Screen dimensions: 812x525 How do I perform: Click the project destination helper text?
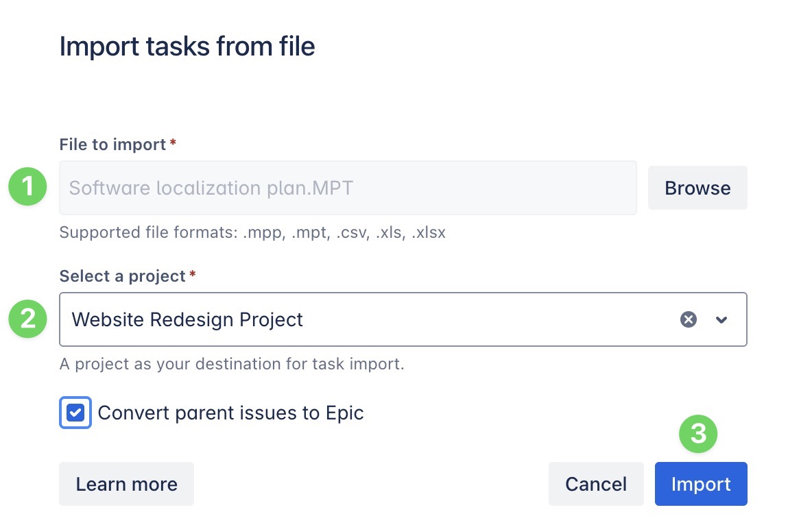click(232, 364)
